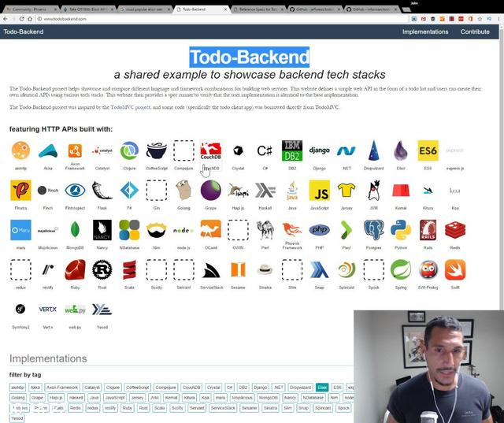This screenshot has width=504, height=423.
Task: Click the node.js logo
Action: (183, 230)
